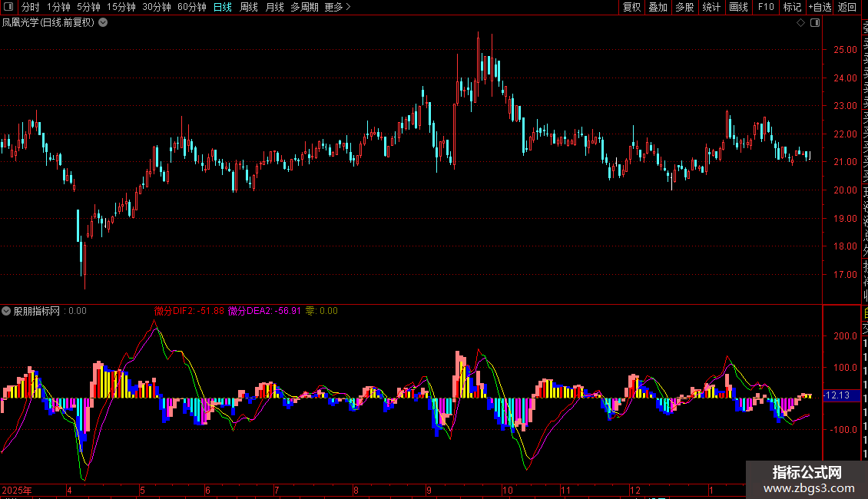Toggle the left sidebar panel icon

point(8,8)
